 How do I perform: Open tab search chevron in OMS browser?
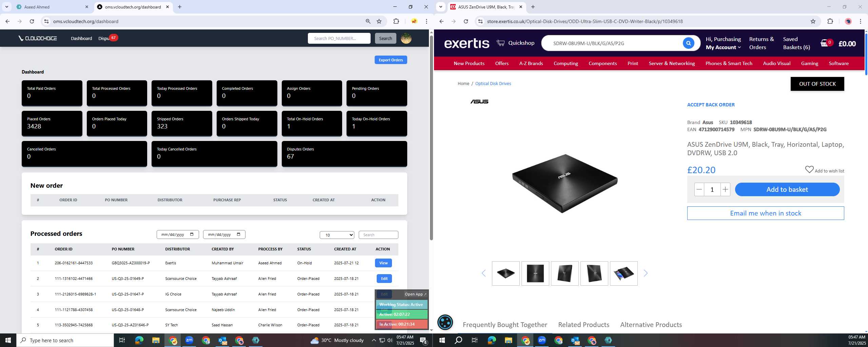(x=6, y=7)
